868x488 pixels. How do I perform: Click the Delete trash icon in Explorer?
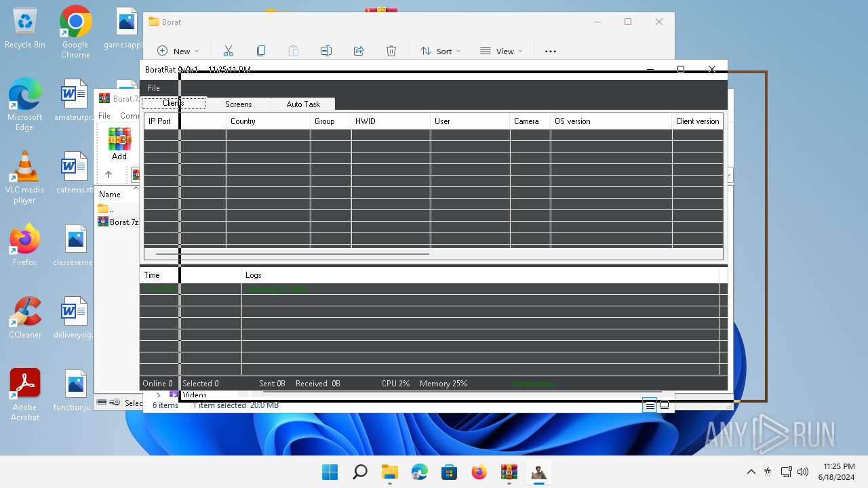click(391, 51)
